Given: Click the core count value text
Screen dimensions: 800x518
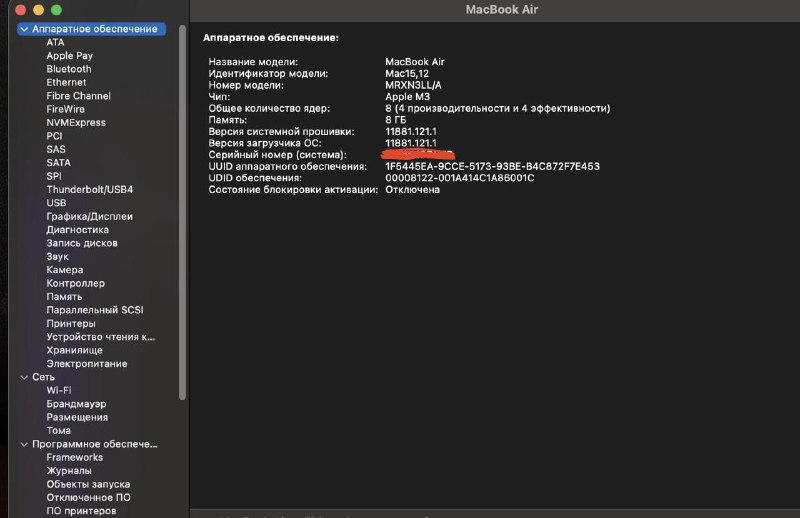Looking at the screenshot, I should coord(497,109).
